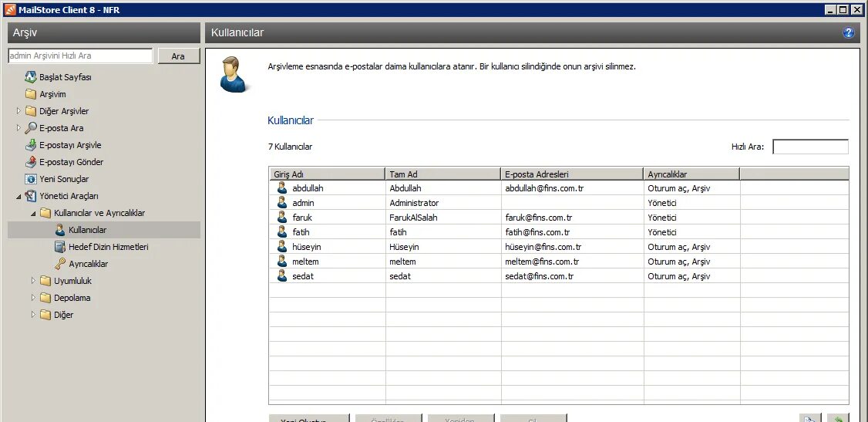Click the Diğer Arşivler folder icon
This screenshot has width=868, height=422.
coord(30,111)
